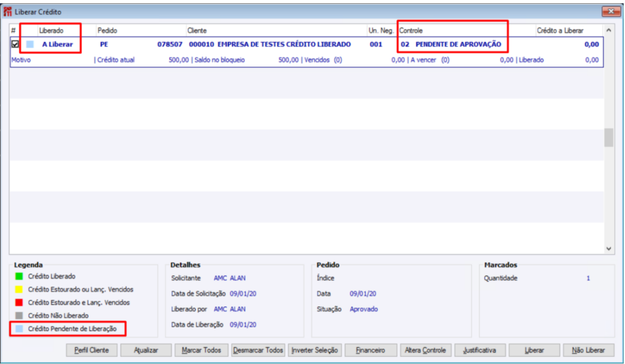Click the 'PE' order type cell
The image size is (625, 364).
pos(104,44)
